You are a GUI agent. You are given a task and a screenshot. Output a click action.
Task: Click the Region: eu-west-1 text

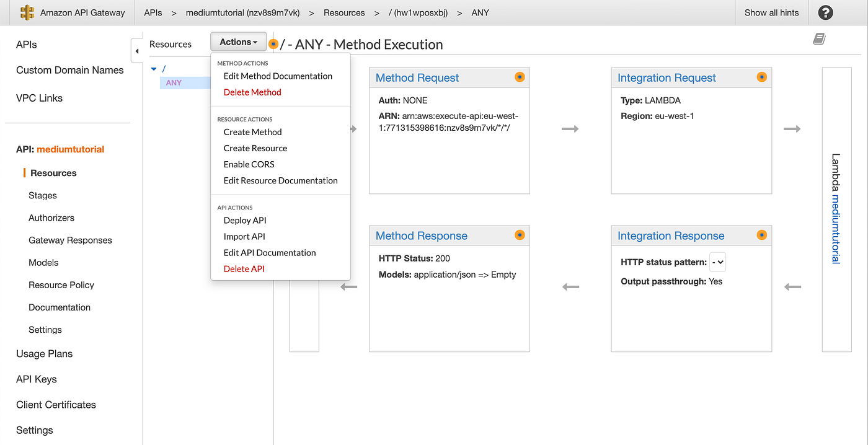point(657,116)
